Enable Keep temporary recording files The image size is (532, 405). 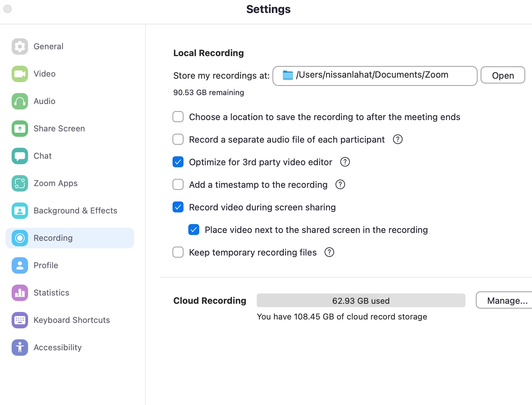(x=178, y=252)
